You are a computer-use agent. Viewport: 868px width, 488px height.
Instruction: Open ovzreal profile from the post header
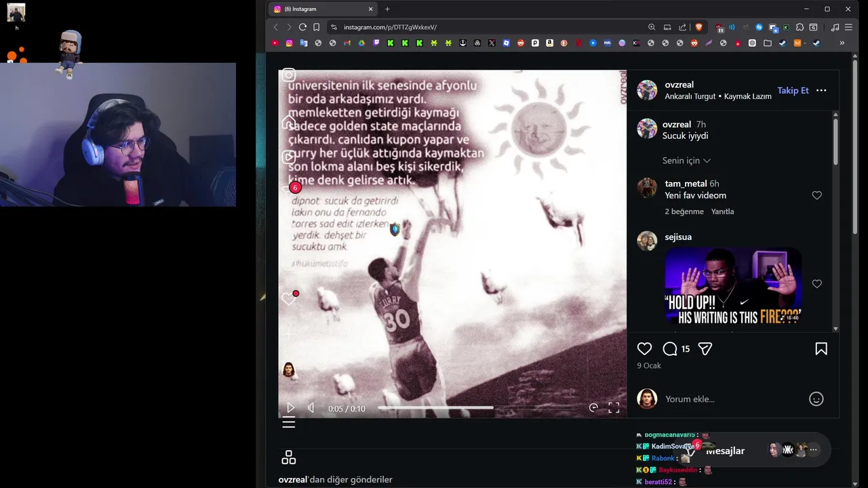click(x=679, y=85)
